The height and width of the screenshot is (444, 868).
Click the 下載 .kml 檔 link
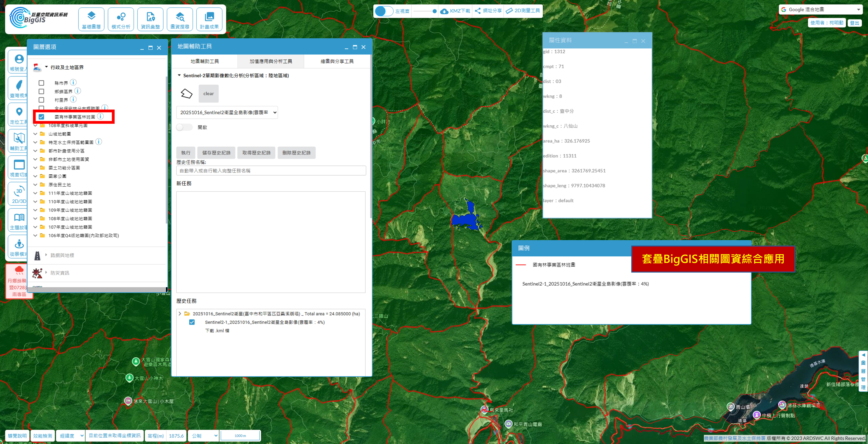tap(217, 330)
